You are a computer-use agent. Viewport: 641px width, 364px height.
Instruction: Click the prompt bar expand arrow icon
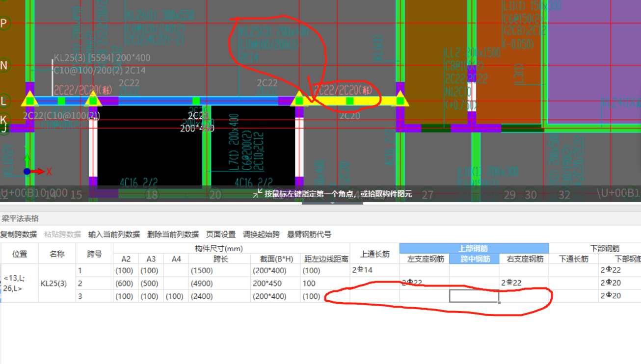coord(257,194)
